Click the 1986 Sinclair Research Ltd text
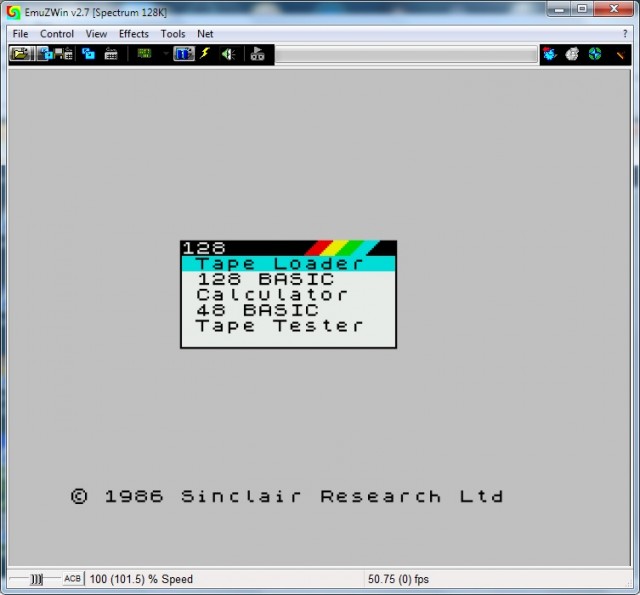This screenshot has height=595, width=640. [x=287, y=496]
